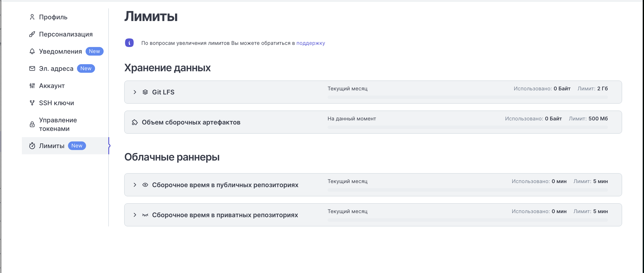Click the purple info icon in the notice
The width and height of the screenshot is (644, 273).
[129, 43]
